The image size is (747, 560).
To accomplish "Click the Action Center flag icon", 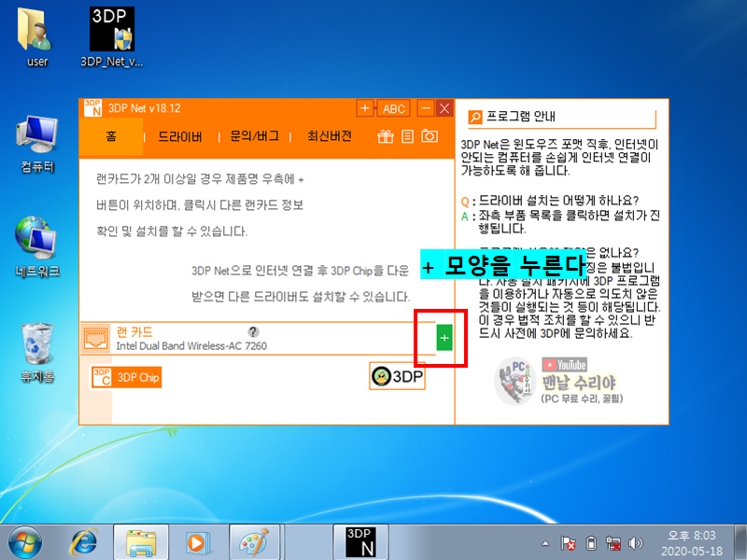I will click(x=568, y=543).
